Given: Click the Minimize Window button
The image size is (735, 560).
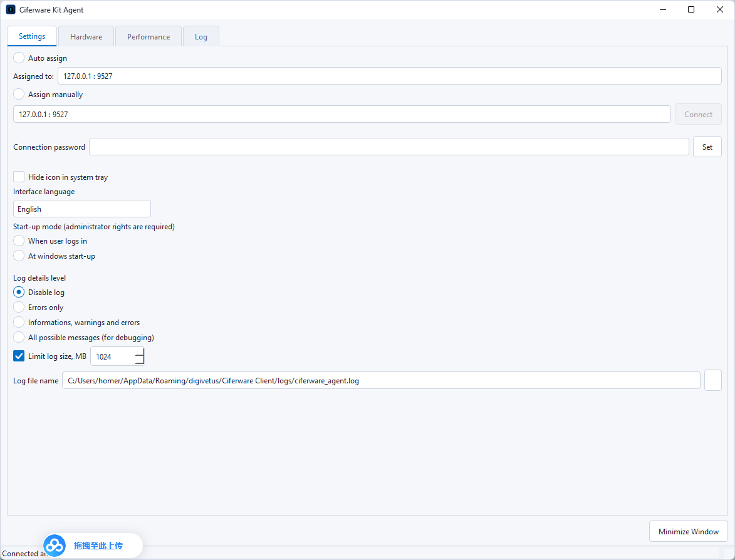Looking at the screenshot, I should coord(688,531).
